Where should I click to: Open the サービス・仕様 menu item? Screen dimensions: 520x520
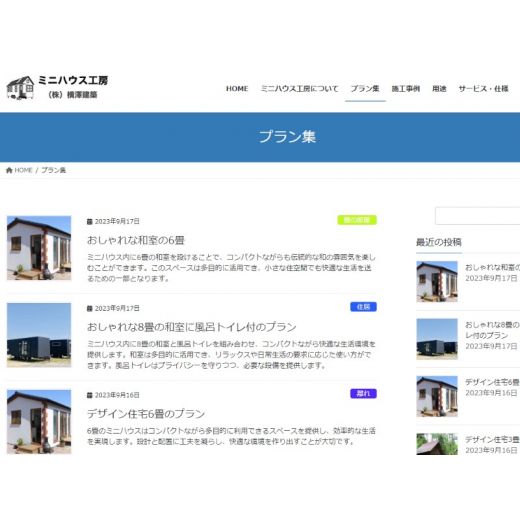[x=483, y=89]
